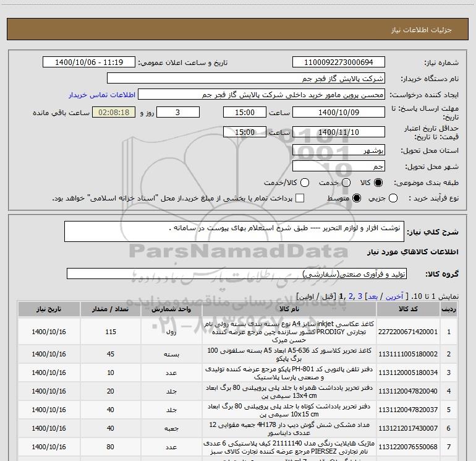Open the buyer contact info link
The height and width of the screenshot is (461, 476).
(x=102, y=95)
